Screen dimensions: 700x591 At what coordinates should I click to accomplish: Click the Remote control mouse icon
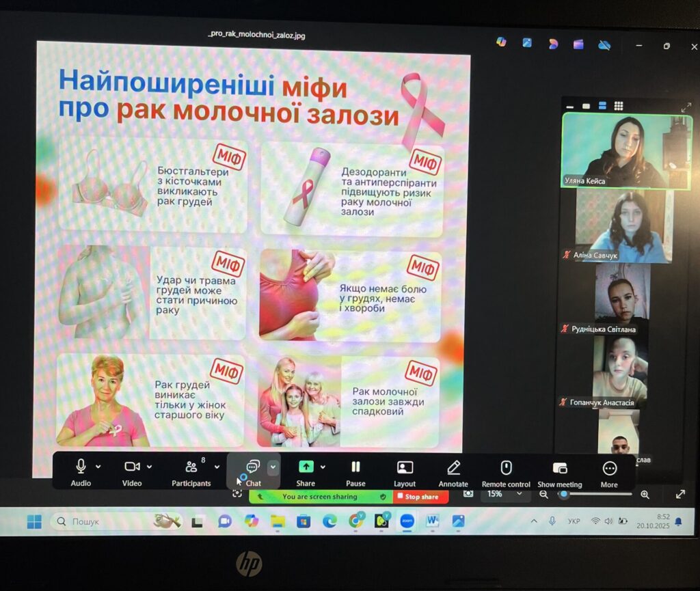tap(506, 467)
